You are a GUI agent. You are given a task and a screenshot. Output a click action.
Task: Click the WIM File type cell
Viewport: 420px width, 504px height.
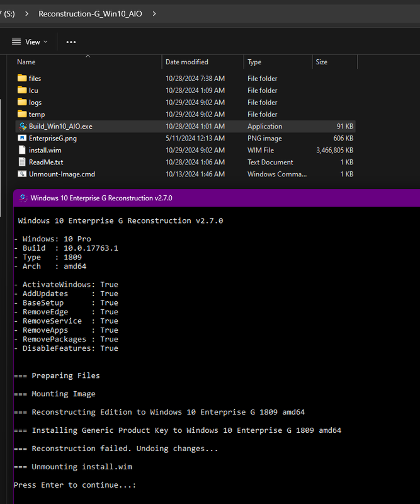(261, 150)
